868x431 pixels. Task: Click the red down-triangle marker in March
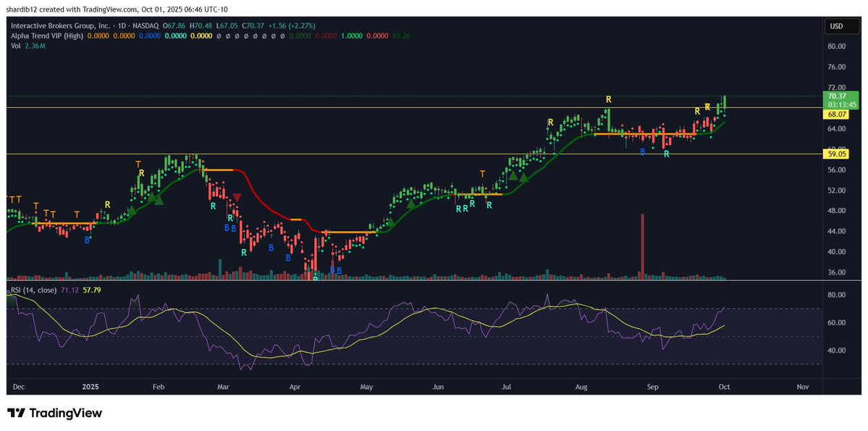237,198
